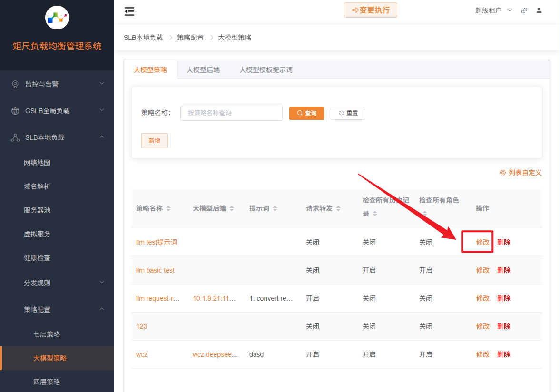Collapse the sidebar using the hamburger icon
The width and height of the screenshot is (560, 392).
click(x=129, y=11)
